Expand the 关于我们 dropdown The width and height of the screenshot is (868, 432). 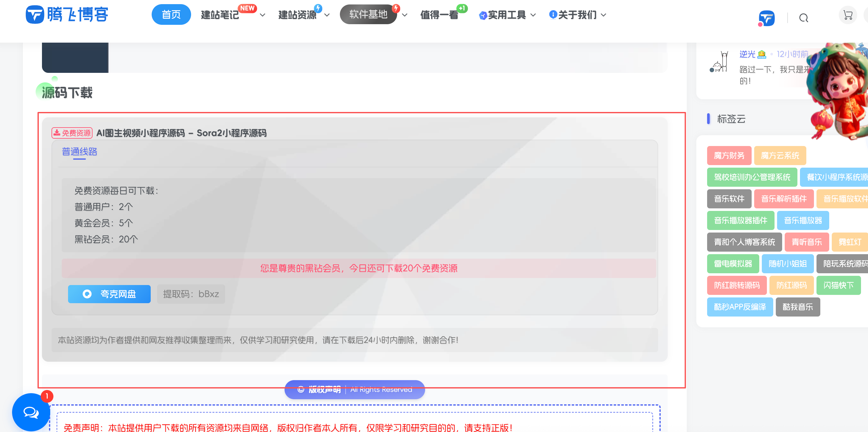603,16
